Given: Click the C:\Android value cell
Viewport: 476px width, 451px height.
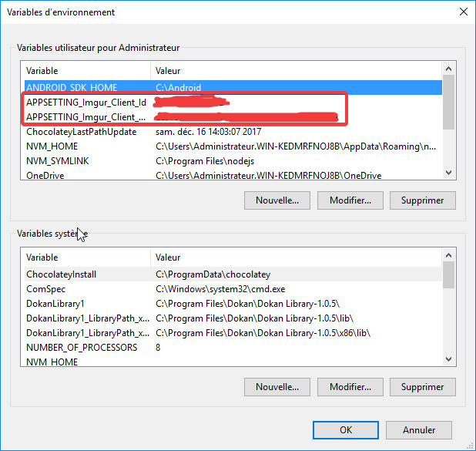Looking at the screenshot, I should pyautogui.click(x=178, y=88).
